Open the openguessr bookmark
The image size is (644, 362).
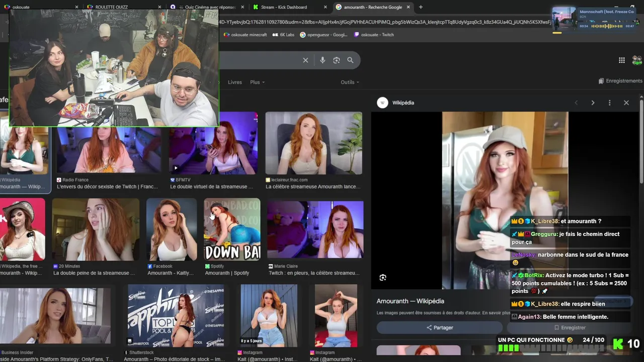(324, 35)
